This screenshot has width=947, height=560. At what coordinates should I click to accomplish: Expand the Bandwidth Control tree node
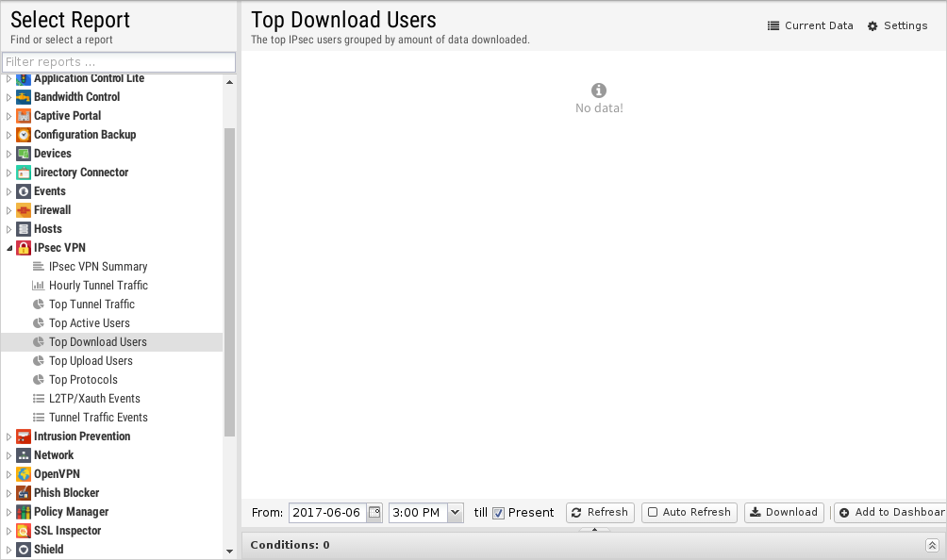pyautogui.click(x=8, y=97)
